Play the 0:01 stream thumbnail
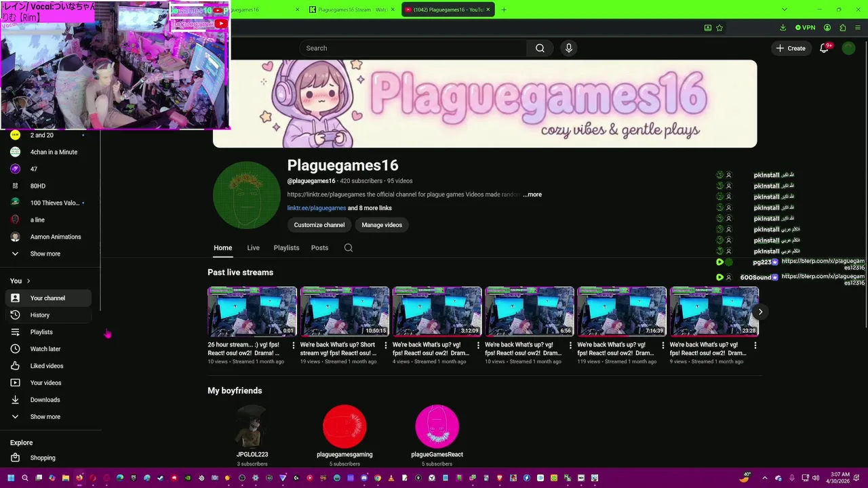This screenshot has height=488, width=868. [x=252, y=312]
